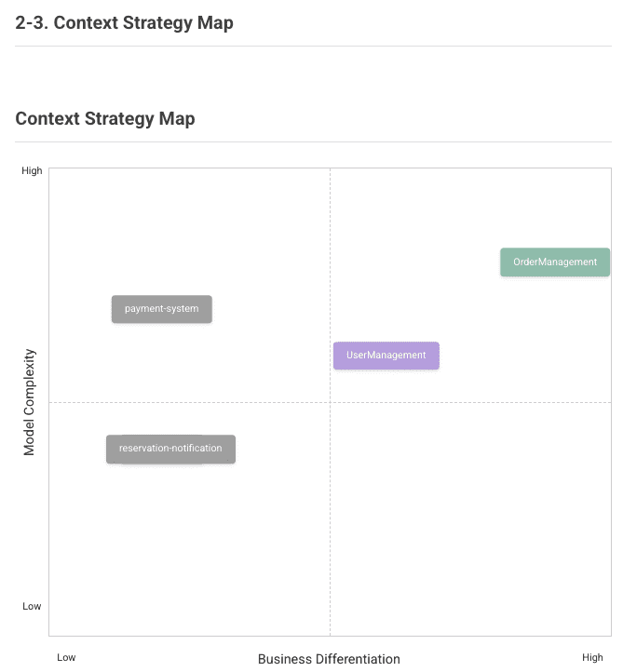Click the purple UserManagement context node

point(386,356)
